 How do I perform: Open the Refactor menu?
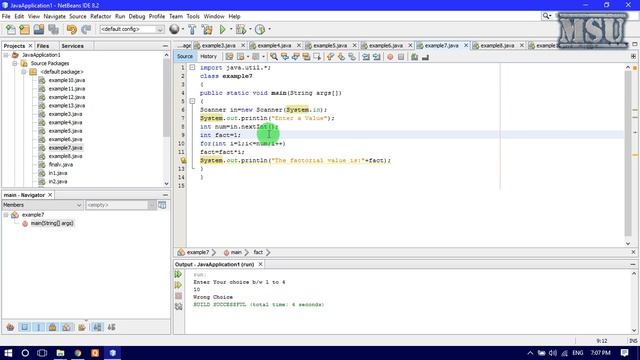(x=100, y=16)
